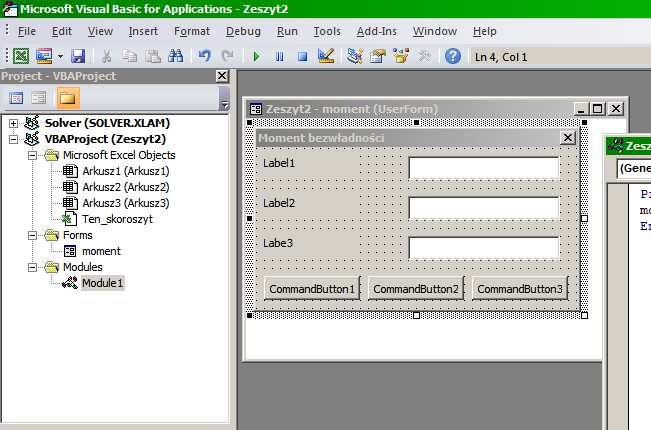651x430 pixels.
Task: Open the Object Browser toolbar icon
Action: click(401, 56)
